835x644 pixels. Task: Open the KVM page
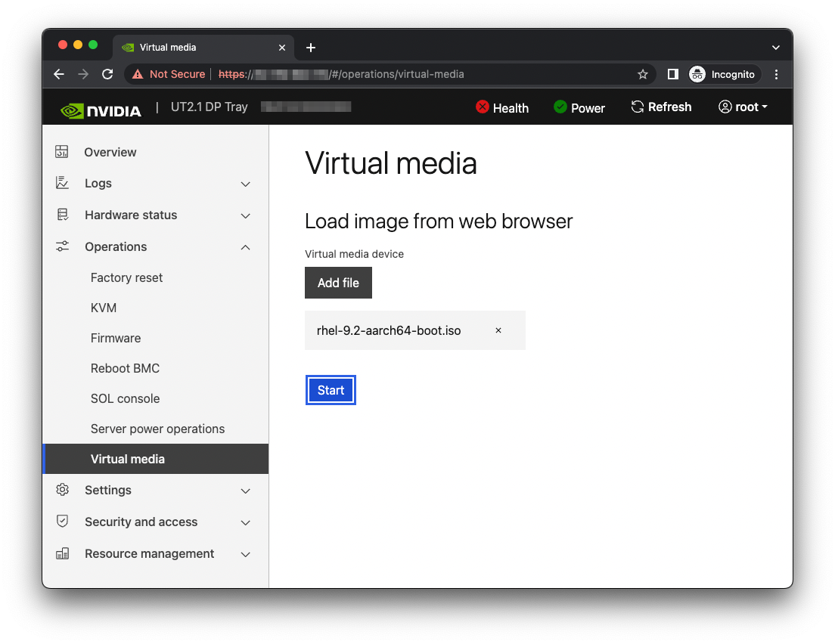(104, 308)
